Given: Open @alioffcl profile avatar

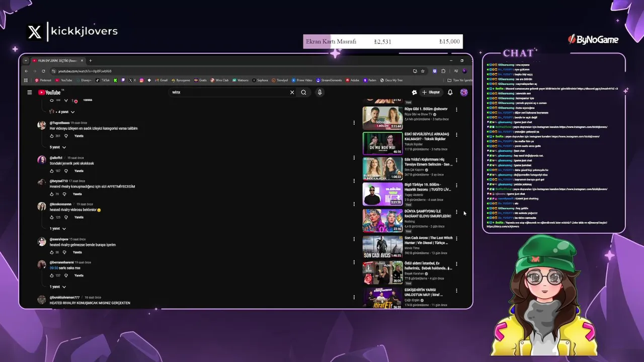Looking at the screenshot, I should 42,160.
